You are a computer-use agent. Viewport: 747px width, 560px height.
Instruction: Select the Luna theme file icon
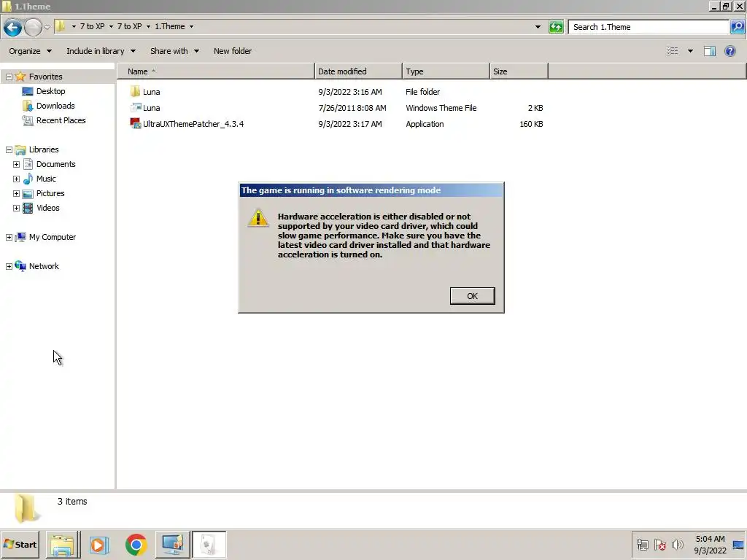pyautogui.click(x=136, y=108)
